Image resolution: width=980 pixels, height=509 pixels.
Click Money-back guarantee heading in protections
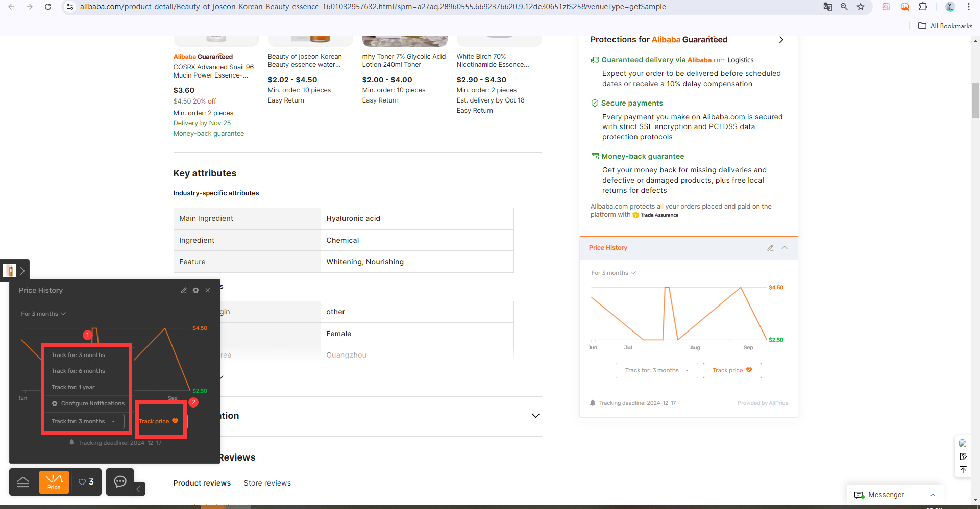pos(643,156)
